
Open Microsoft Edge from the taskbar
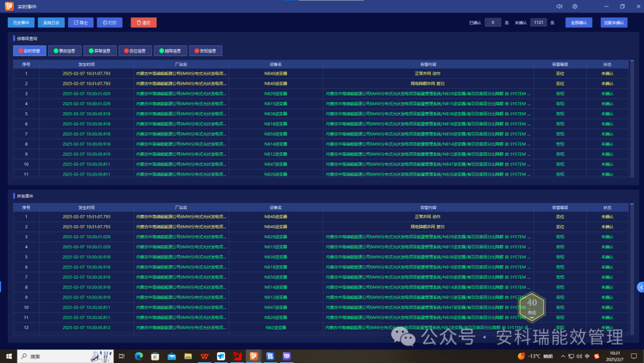click(x=139, y=356)
